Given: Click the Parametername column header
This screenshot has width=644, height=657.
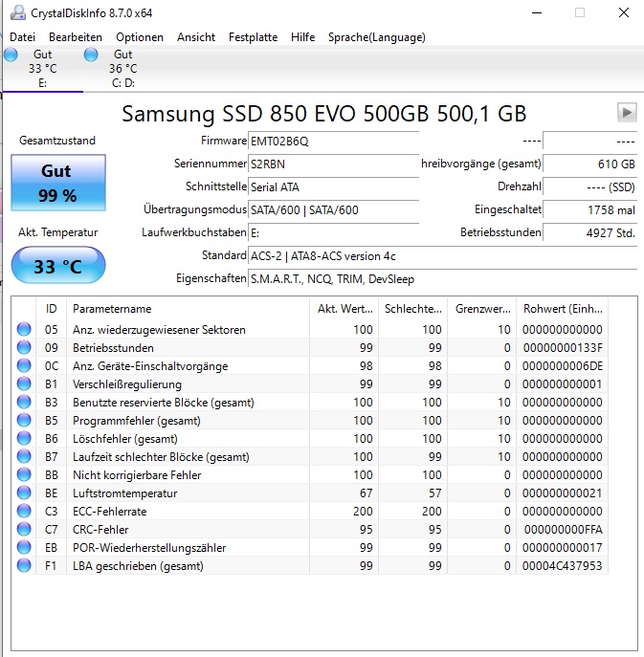Looking at the screenshot, I should click(x=188, y=309).
